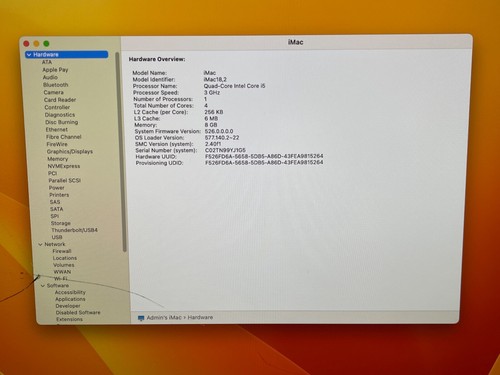This screenshot has width=500, height=375.
Task: Collapse the Hardware section chevron
Action: (29, 54)
